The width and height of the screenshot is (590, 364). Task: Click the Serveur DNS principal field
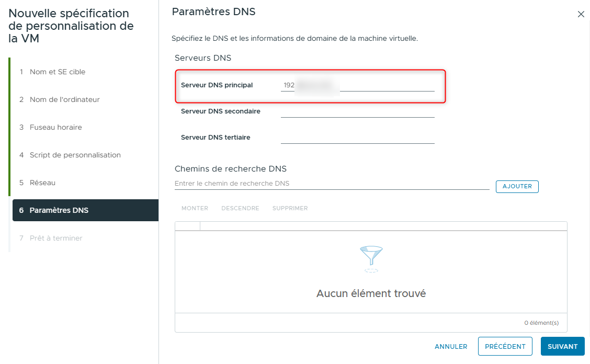click(x=387, y=85)
